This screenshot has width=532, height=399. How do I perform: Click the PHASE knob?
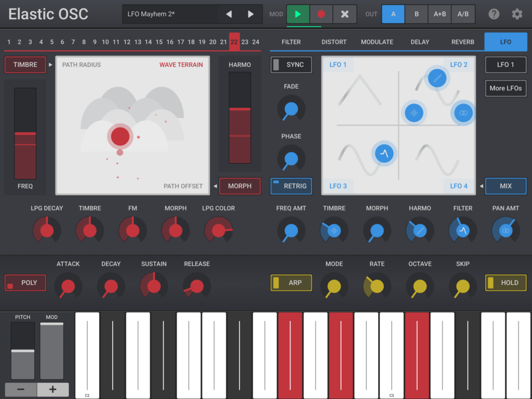pos(291,158)
